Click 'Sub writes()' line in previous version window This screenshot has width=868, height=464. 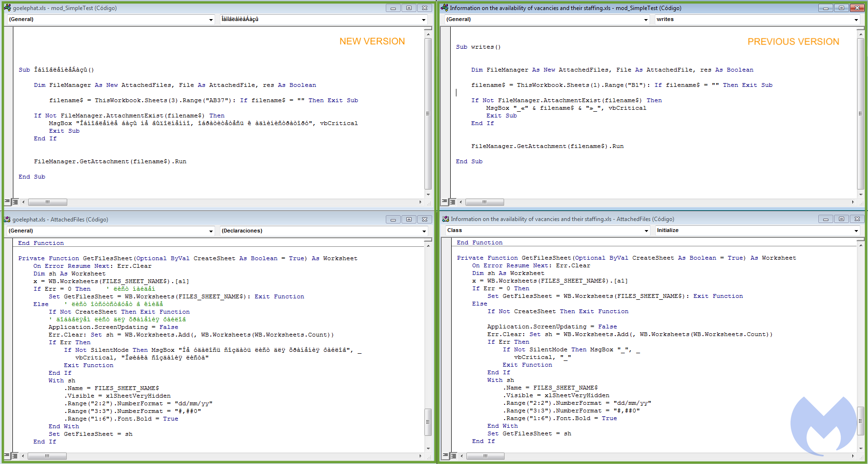point(478,47)
